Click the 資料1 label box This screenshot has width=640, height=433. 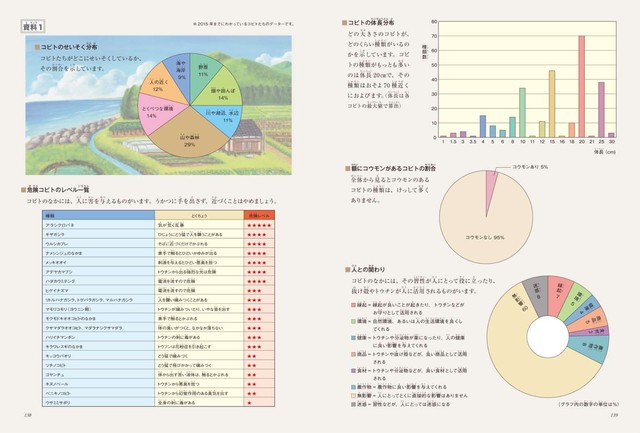click(x=33, y=27)
